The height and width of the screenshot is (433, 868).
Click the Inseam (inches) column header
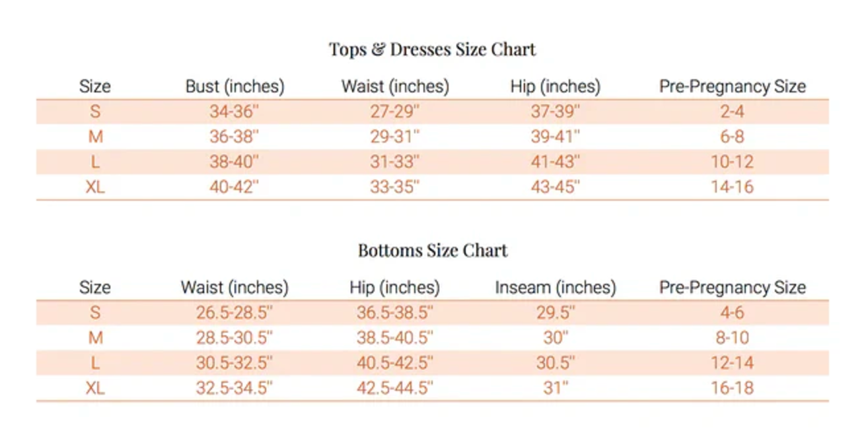tap(556, 288)
